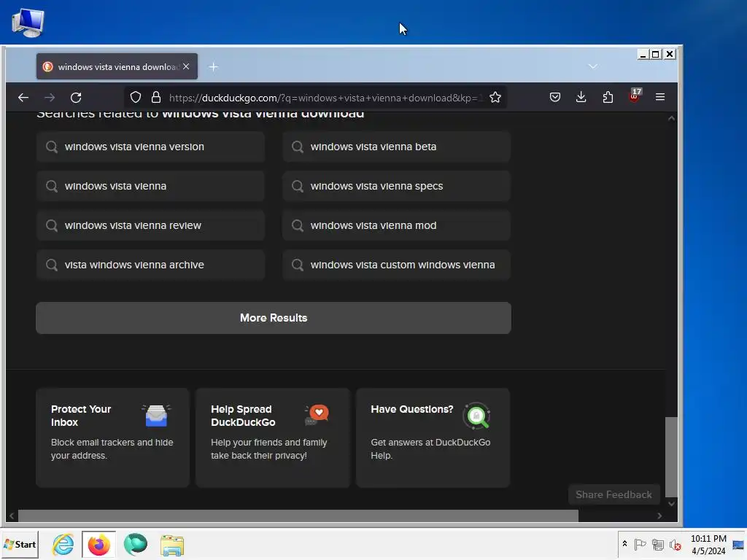Open the green globe browser taskbar icon

click(136, 544)
